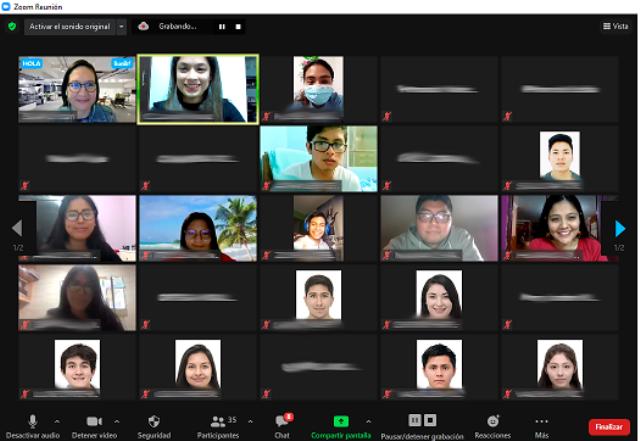Select the highlighted active speaker video tile
Screen dimensions: 640x441
tap(197, 88)
